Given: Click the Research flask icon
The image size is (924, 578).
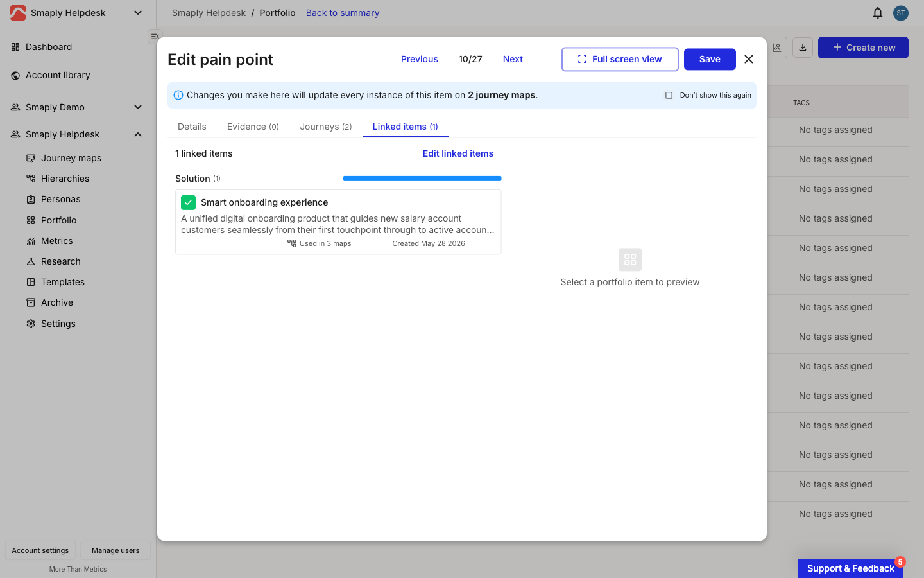Looking at the screenshot, I should (x=31, y=261).
